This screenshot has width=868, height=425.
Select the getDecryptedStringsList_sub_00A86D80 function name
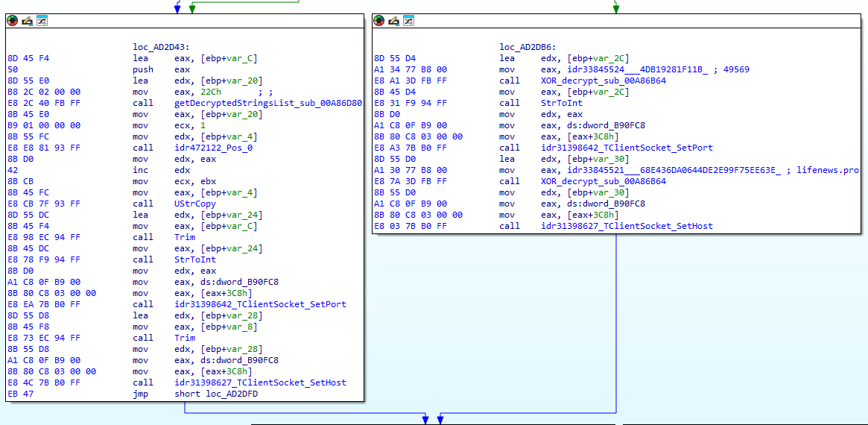coord(268,103)
